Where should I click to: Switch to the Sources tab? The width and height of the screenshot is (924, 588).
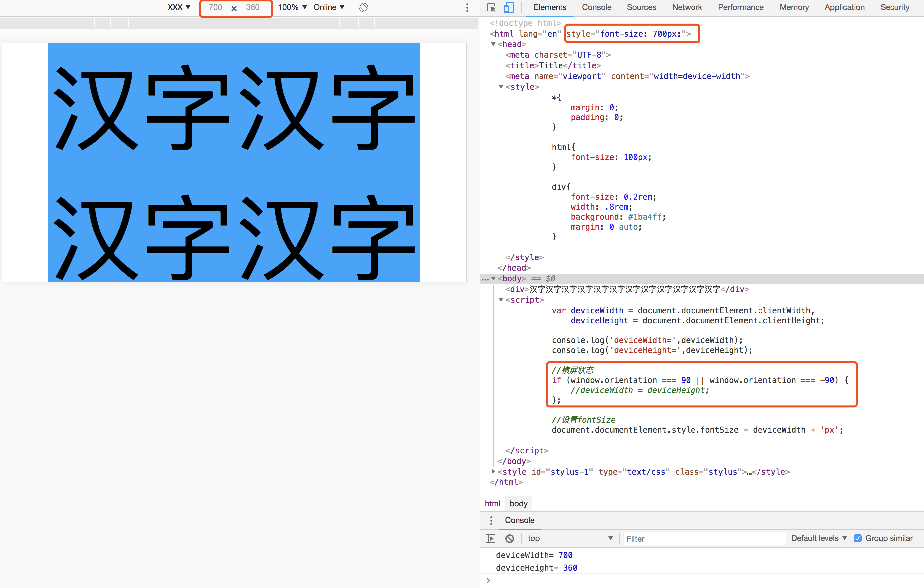pyautogui.click(x=641, y=7)
